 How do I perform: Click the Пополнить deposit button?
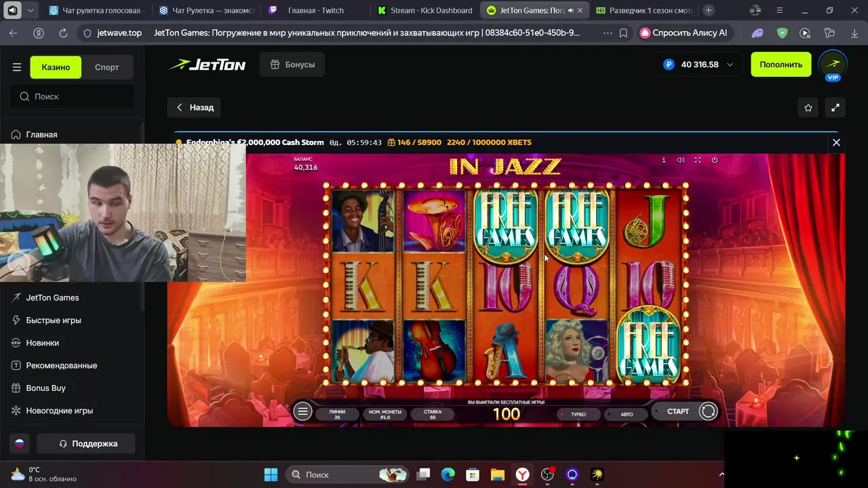[781, 64]
